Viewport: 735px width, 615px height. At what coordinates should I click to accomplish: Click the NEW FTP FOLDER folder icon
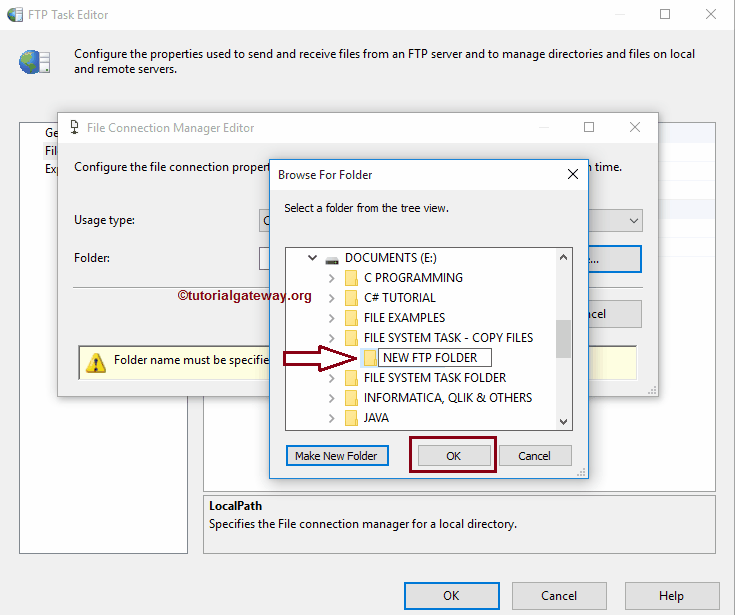(x=370, y=358)
